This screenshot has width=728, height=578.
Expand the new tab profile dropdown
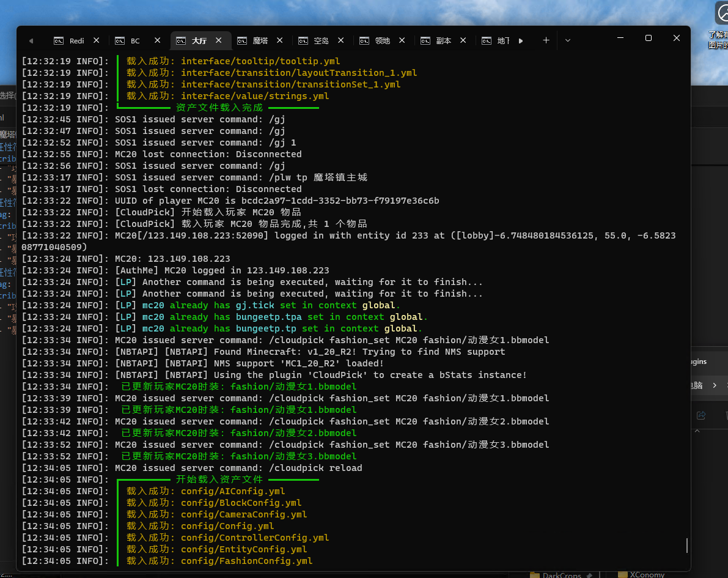click(568, 40)
